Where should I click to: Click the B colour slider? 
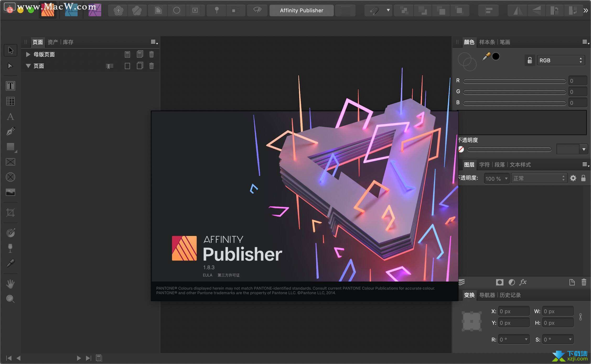pyautogui.click(x=514, y=103)
